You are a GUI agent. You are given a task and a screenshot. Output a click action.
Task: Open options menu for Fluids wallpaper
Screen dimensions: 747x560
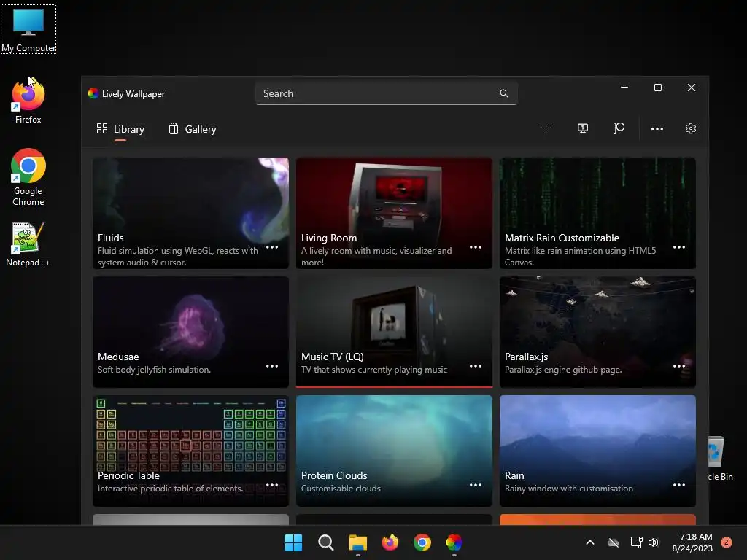click(272, 247)
